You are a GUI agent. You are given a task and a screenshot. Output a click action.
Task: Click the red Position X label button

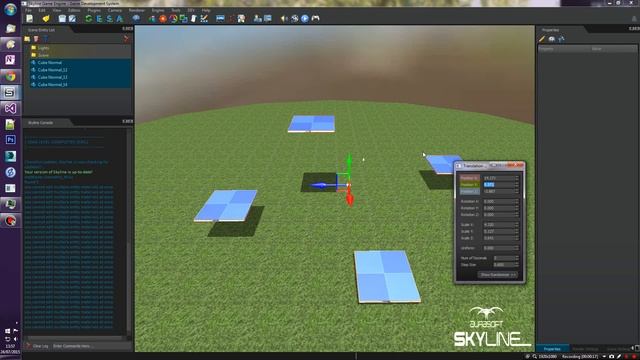(x=469, y=178)
